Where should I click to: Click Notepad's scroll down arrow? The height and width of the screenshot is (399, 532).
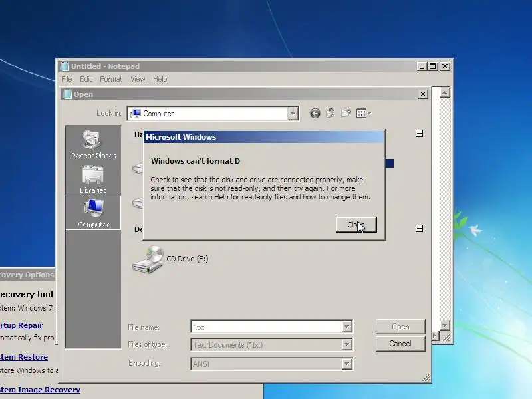pos(444,325)
